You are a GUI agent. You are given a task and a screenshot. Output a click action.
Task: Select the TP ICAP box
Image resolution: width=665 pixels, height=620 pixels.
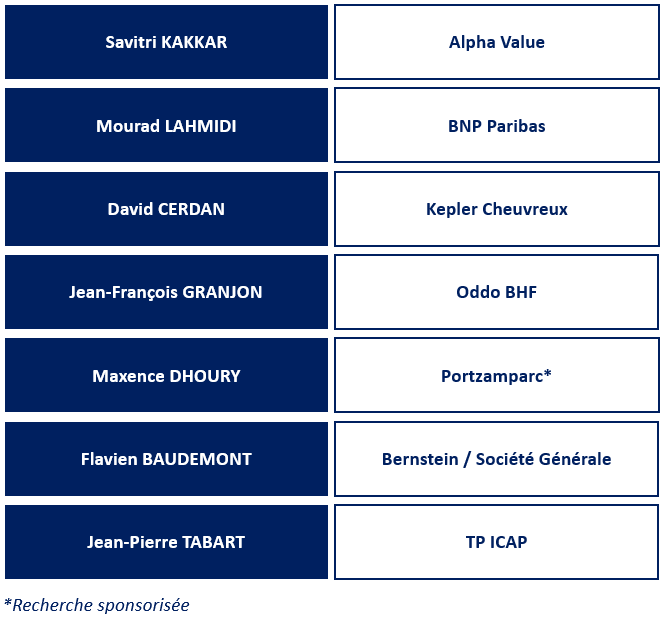coord(497,542)
